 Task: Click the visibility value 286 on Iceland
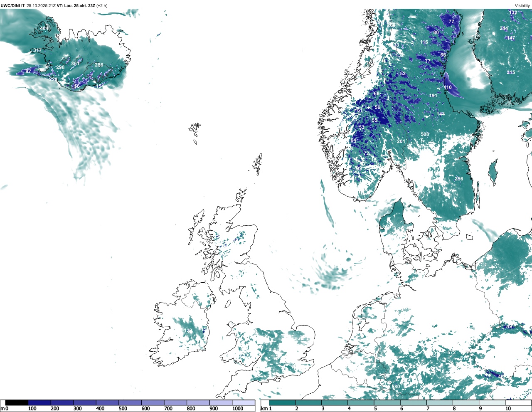click(99, 65)
